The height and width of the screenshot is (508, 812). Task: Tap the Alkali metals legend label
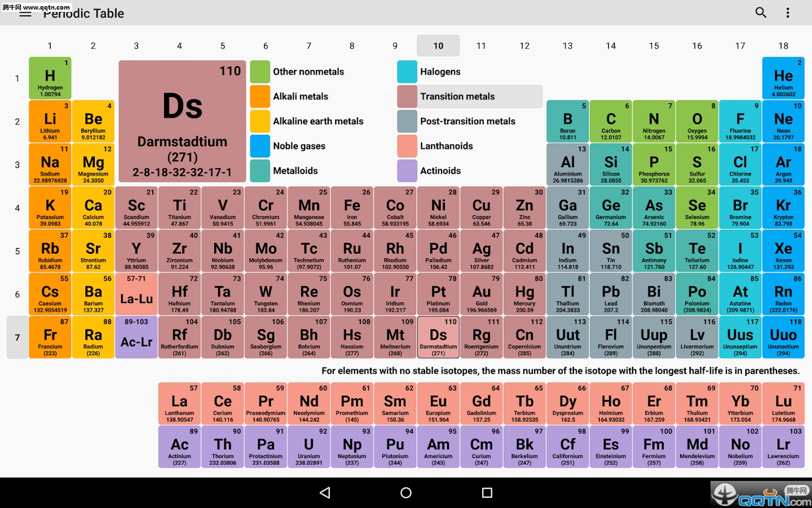coord(301,97)
